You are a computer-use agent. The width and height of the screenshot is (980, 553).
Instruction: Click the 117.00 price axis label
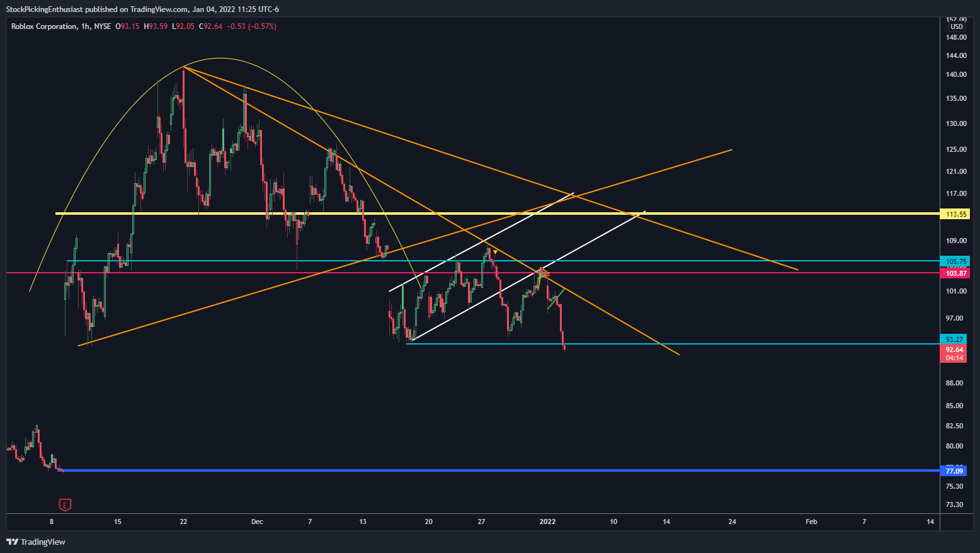(x=955, y=194)
